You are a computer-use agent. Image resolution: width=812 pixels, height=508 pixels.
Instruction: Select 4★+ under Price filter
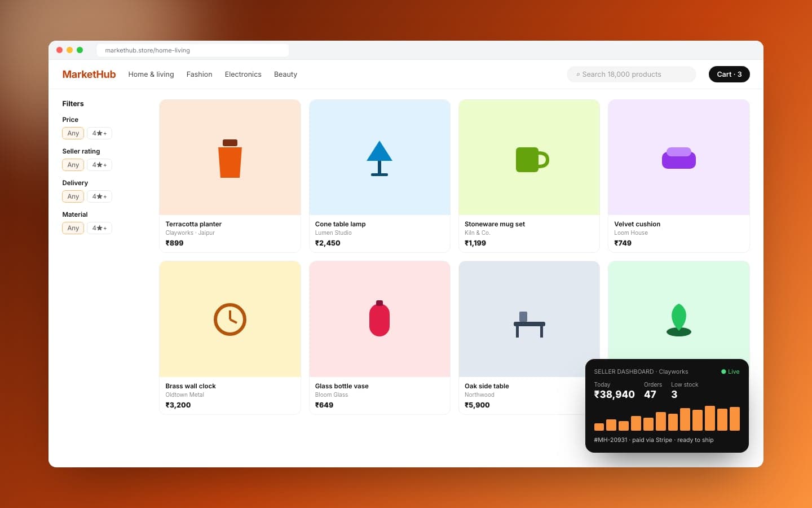point(99,133)
